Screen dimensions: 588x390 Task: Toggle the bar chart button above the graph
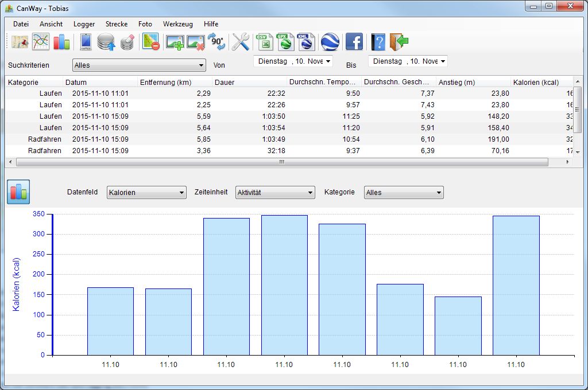pos(18,192)
